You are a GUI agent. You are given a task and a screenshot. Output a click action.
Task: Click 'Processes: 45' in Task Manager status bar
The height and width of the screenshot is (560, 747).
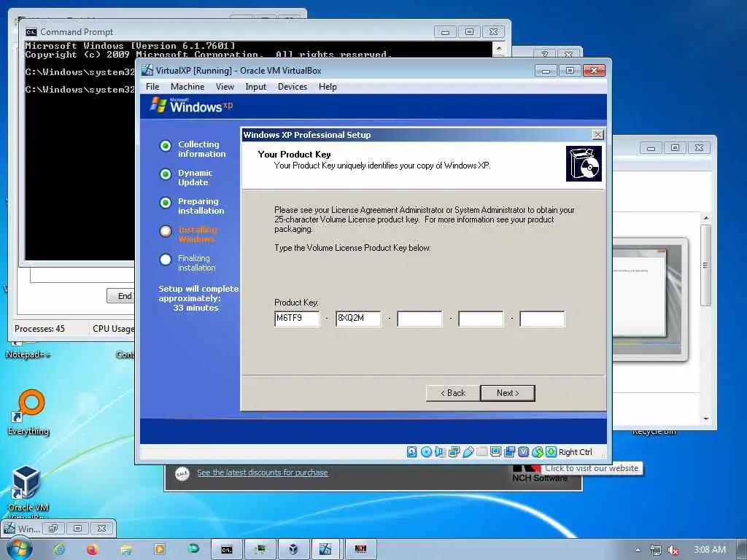pos(39,329)
